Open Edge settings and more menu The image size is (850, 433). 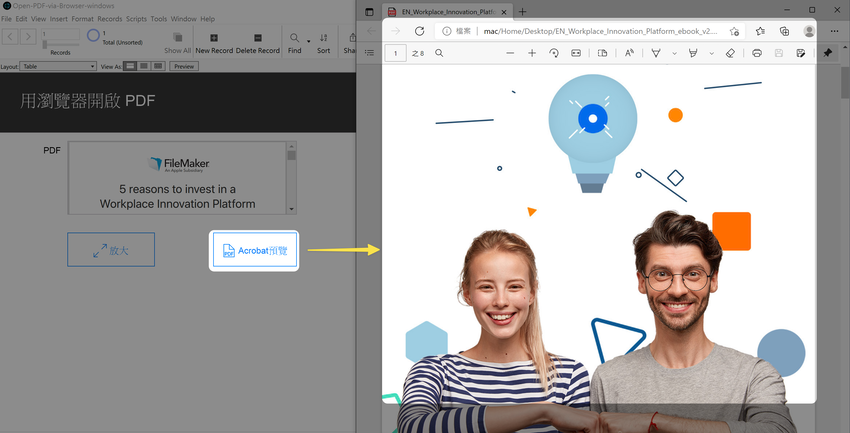tap(834, 31)
